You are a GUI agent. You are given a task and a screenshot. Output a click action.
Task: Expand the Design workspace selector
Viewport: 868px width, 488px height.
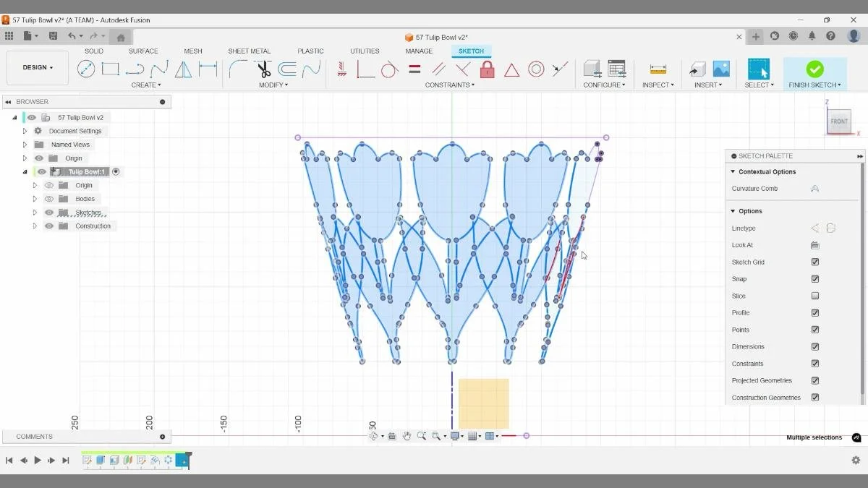click(x=37, y=67)
